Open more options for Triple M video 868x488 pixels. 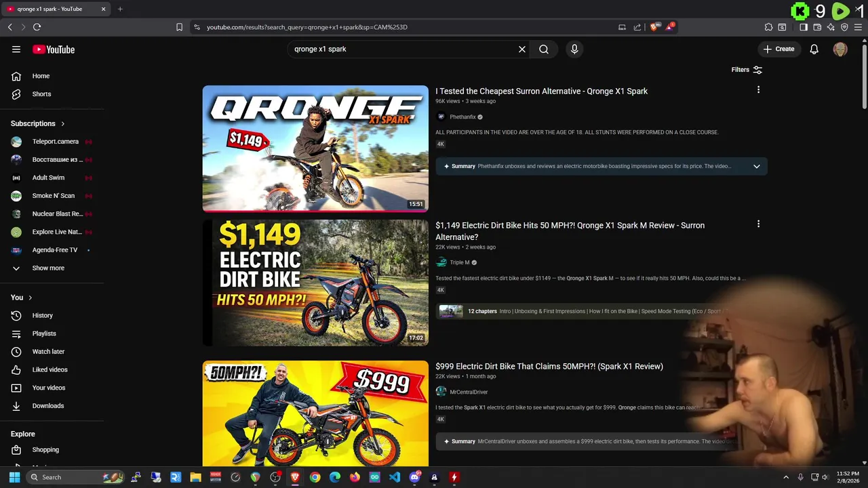[758, 224]
